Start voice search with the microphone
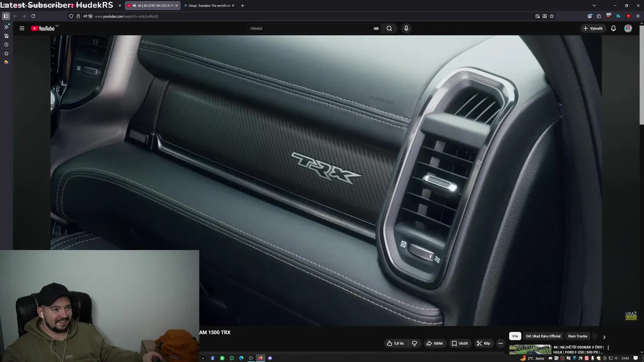The height and width of the screenshot is (362, 644). (406, 28)
